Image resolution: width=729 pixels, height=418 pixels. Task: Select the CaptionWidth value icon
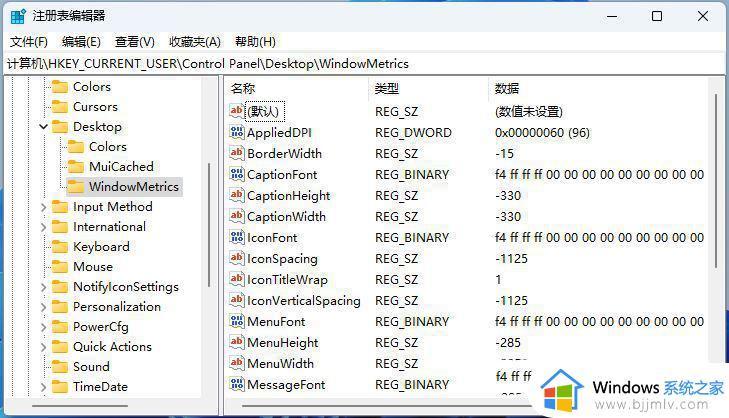237,216
